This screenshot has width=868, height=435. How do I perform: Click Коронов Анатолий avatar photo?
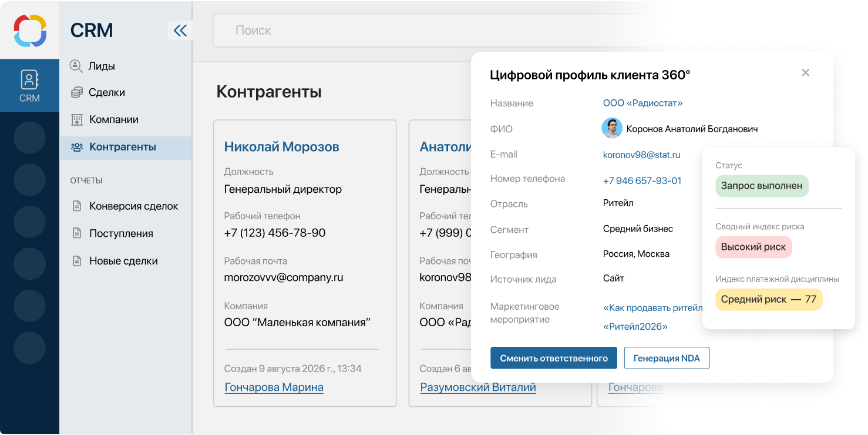coord(612,128)
